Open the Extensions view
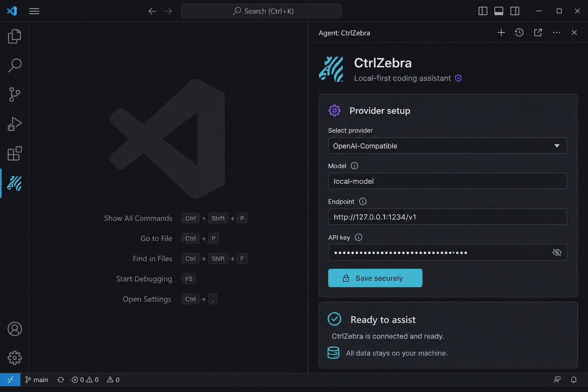588x392 pixels. [15, 154]
